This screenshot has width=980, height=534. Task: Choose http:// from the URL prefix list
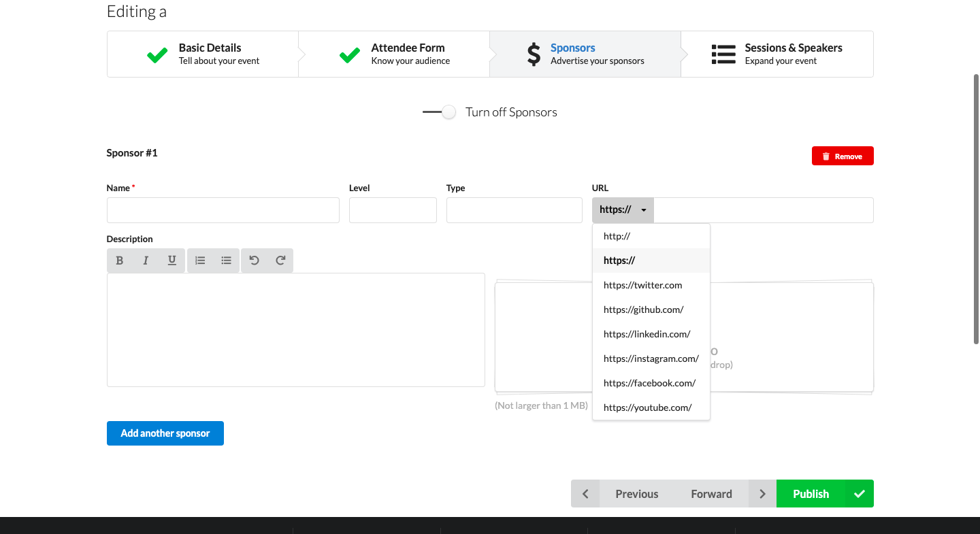(651, 236)
